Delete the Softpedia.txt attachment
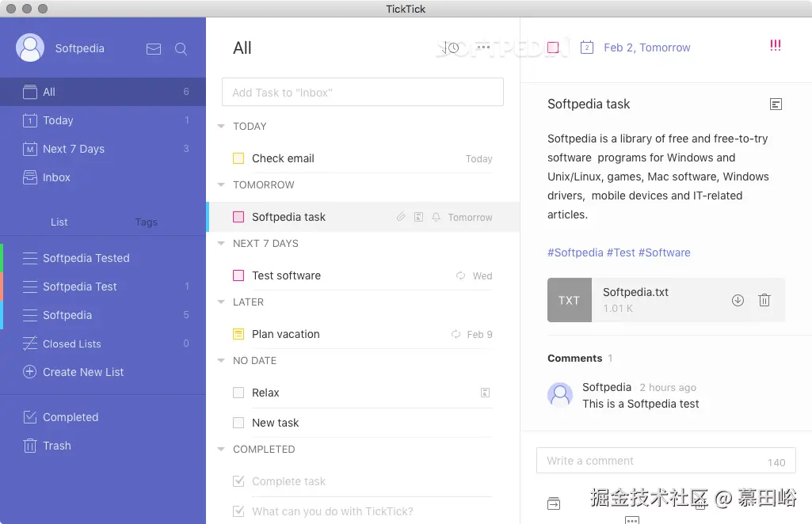812x524 pixels. (764, 300)
